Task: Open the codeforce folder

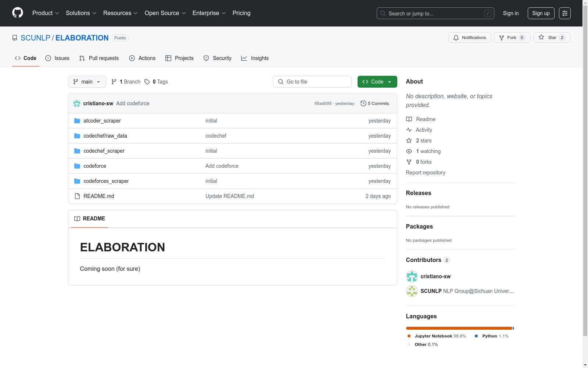Action: tap(95, 166)
